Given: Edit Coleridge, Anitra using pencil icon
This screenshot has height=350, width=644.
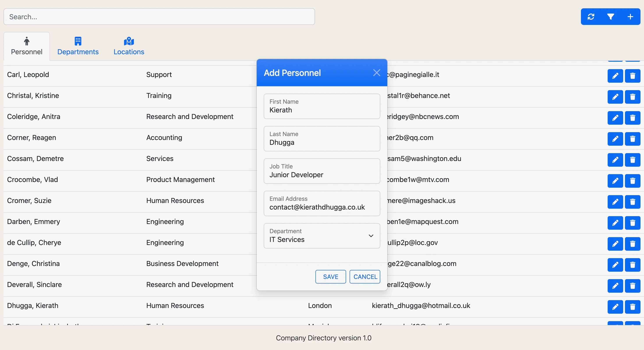Looking at the screenshot, I should tap(615, 118).
